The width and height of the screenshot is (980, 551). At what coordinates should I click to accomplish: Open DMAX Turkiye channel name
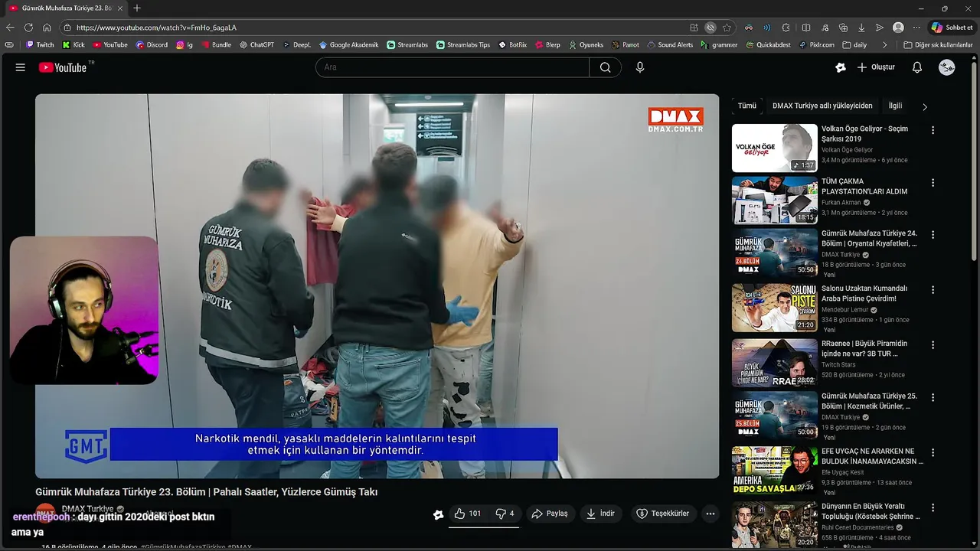click(x=87, y=508)
